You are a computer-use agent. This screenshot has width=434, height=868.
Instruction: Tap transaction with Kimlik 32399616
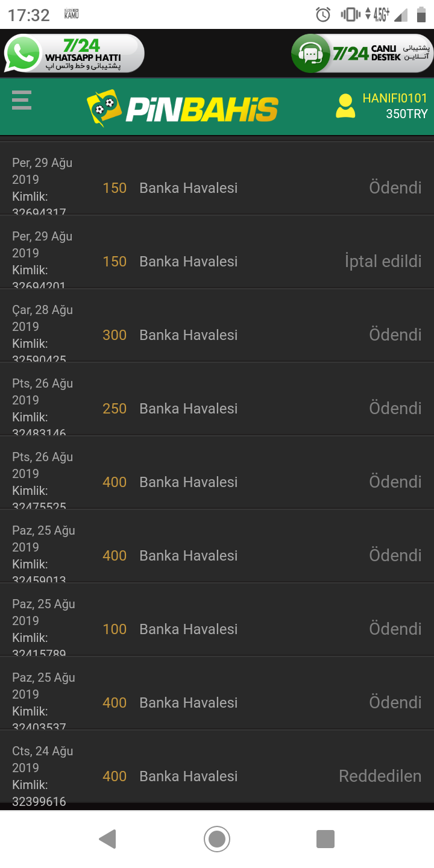point(217,767)
